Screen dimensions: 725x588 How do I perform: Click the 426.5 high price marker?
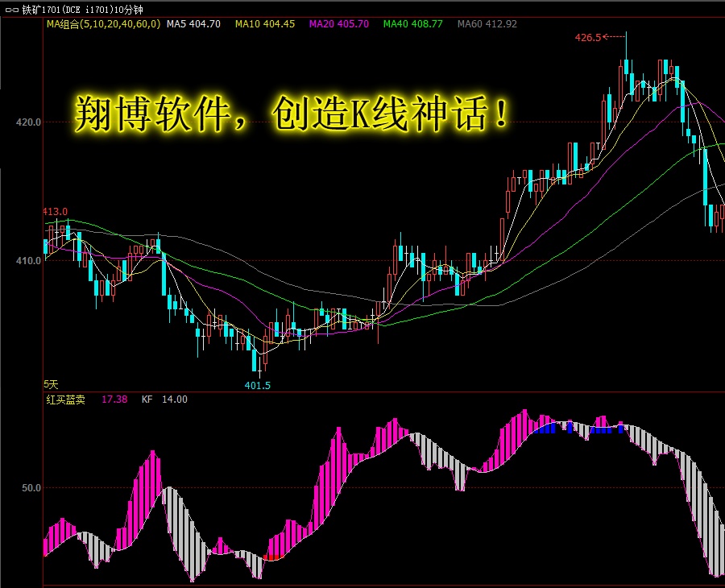[588, 37]
